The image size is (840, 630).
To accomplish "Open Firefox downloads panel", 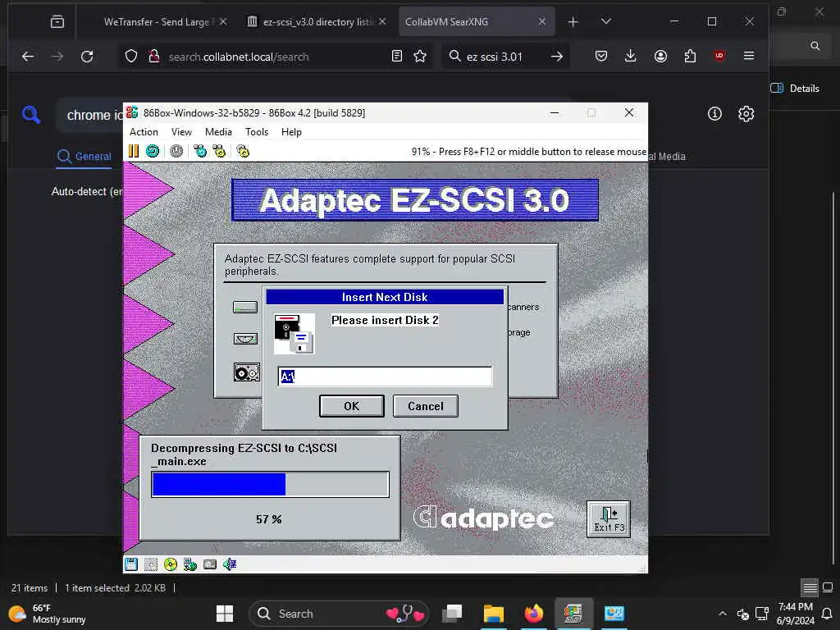I will pyautogui.click(x=631, y=56).
